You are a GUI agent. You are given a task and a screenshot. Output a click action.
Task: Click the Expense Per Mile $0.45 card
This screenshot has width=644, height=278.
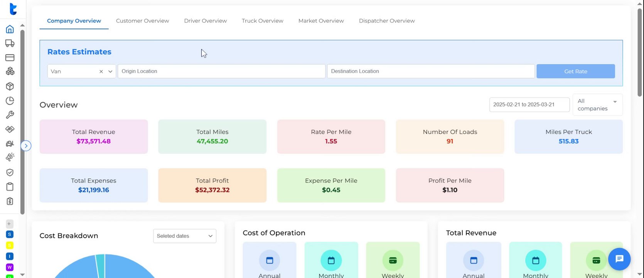331,185
